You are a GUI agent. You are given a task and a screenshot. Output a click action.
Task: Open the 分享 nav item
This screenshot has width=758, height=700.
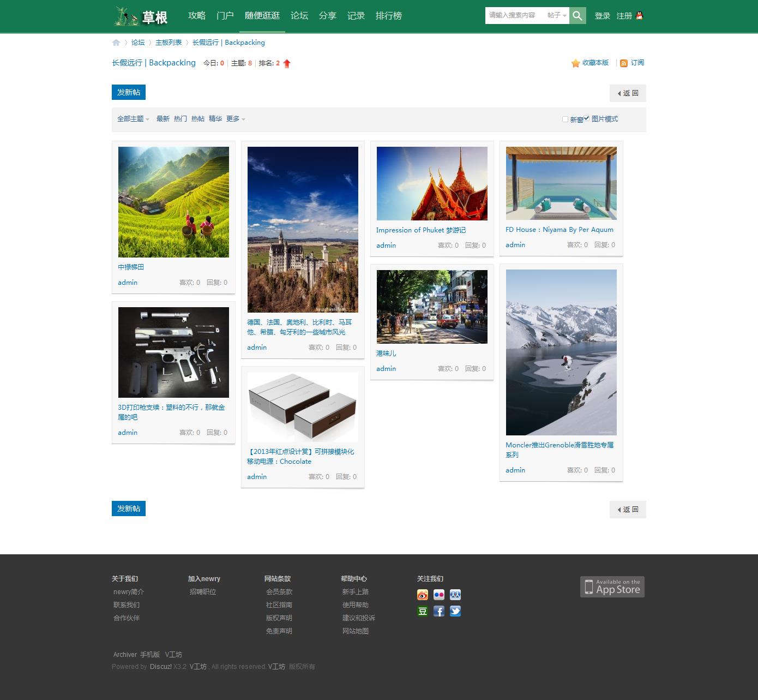tap(328, 16)
